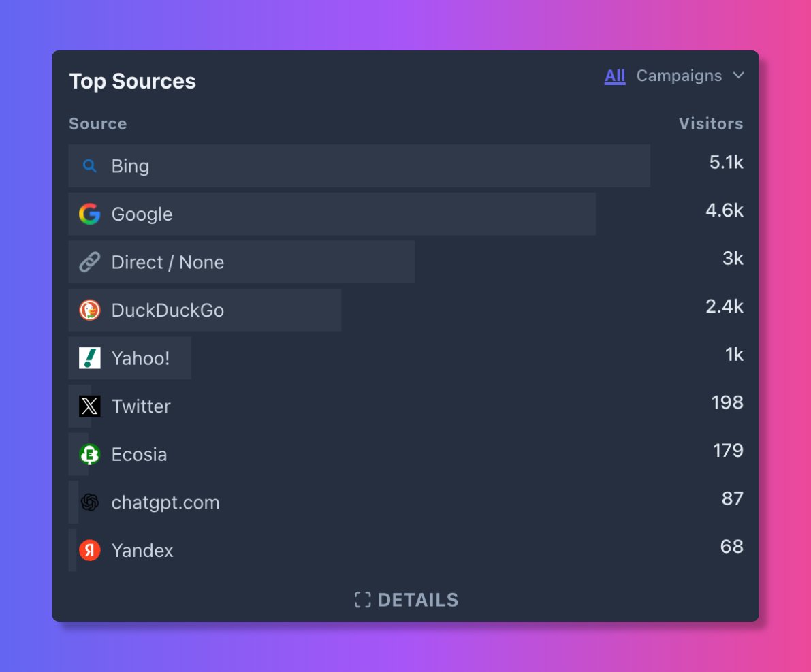Click the Top Sources heading
811x672 pixels.
tap(132, 81)
